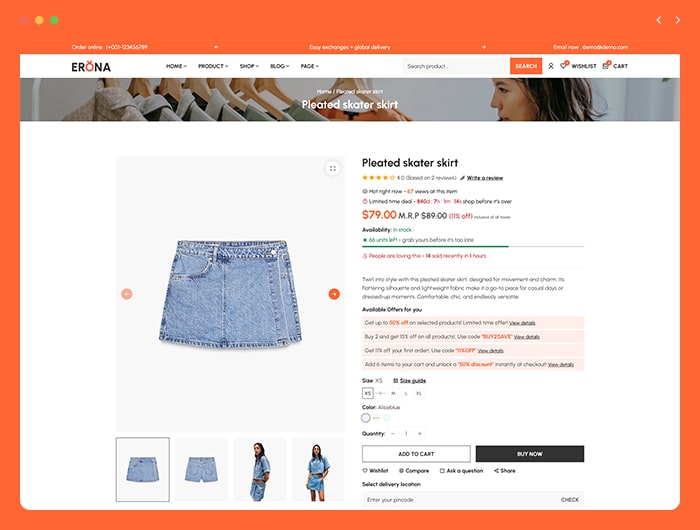Click the fullscreen image expand icon
This screenshot has width=700, height=530.
pos(333,168)
